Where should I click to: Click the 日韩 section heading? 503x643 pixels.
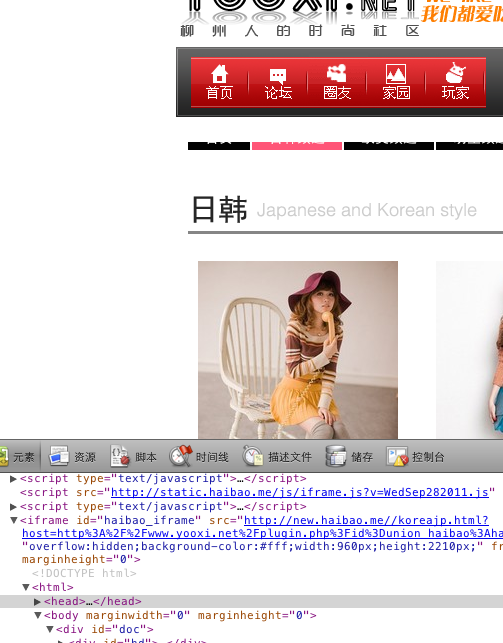click(x=219, y=210)
